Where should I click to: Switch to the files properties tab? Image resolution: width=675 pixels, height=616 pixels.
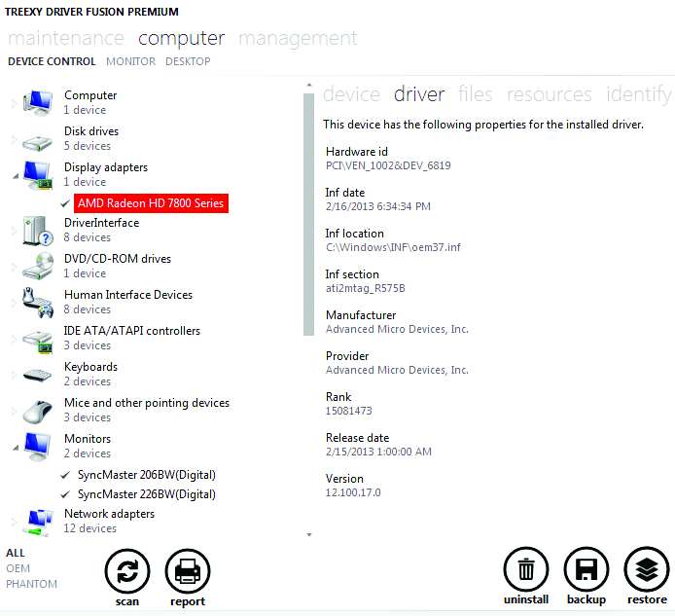pyautogui.click(x=476, y=93)
